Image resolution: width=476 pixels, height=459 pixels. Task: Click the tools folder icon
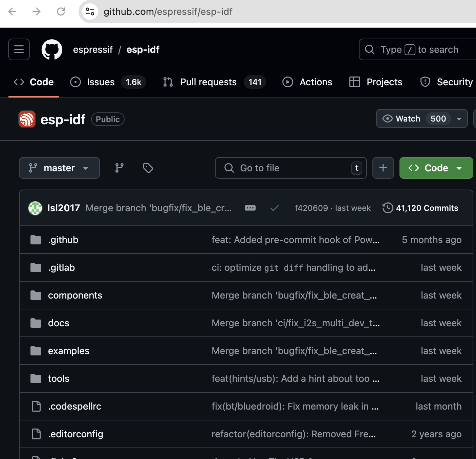pos(36,378)
